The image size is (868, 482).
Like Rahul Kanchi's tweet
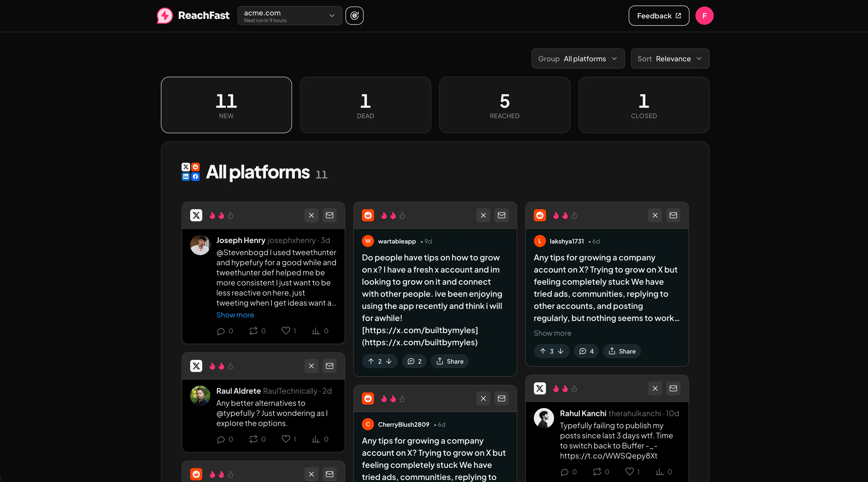coord(629,472)
